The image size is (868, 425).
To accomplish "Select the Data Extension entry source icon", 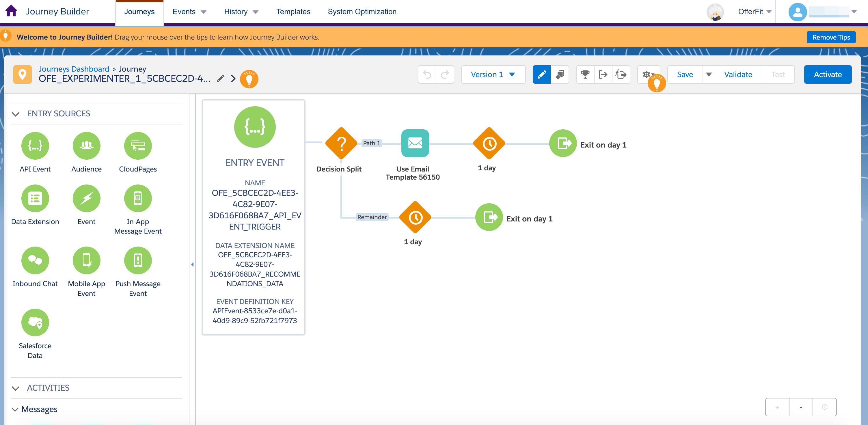I will pos(35,198).
